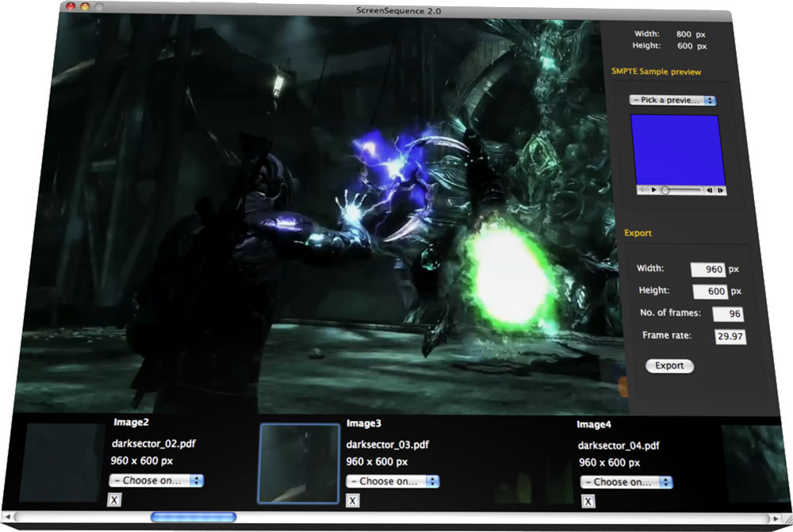Click the blue SMPTE preview video area
Viewport: 793px width, 532px height.
pyautogui.click(x=678, y=150)
